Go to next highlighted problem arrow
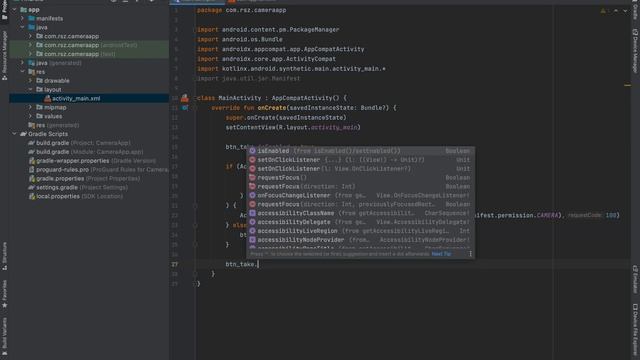 pos(625,11)
